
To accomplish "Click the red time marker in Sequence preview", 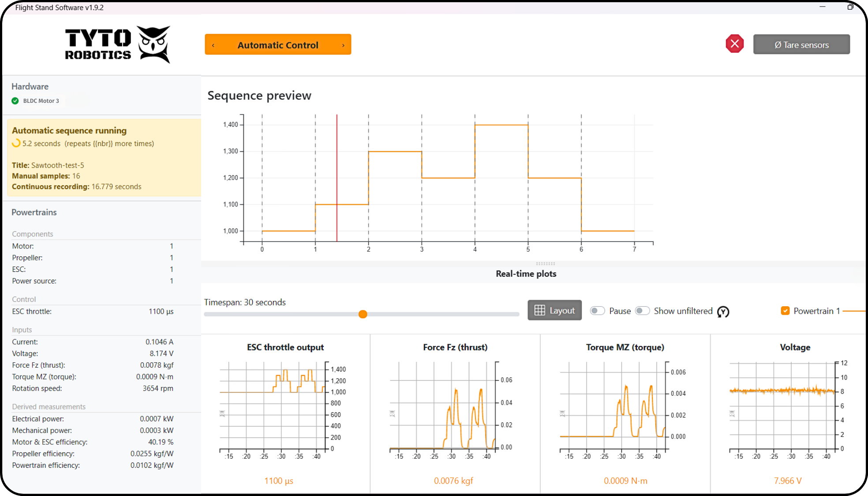I will tap(337, 177).
